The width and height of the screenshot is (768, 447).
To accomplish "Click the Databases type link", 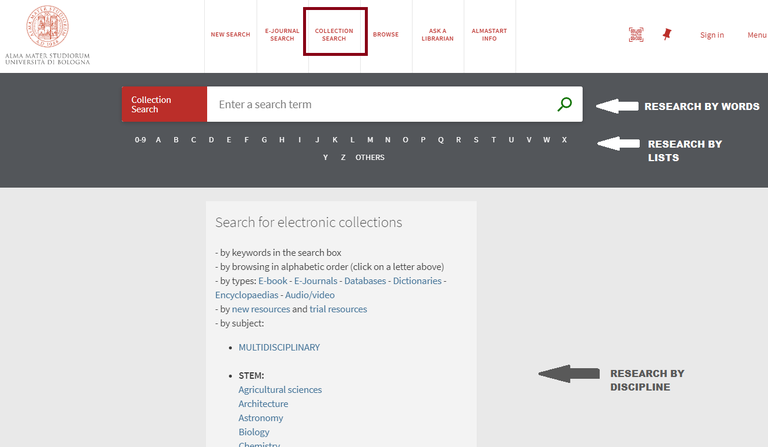I will (365, 281).
